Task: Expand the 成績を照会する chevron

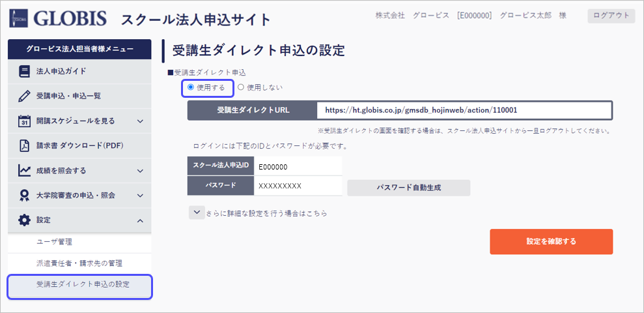Action: point(140,171)
